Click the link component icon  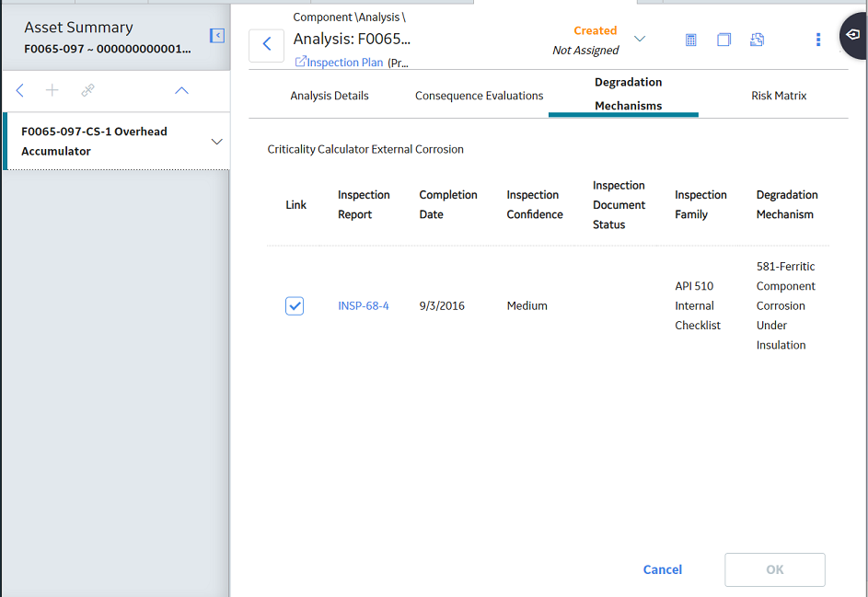87,90
